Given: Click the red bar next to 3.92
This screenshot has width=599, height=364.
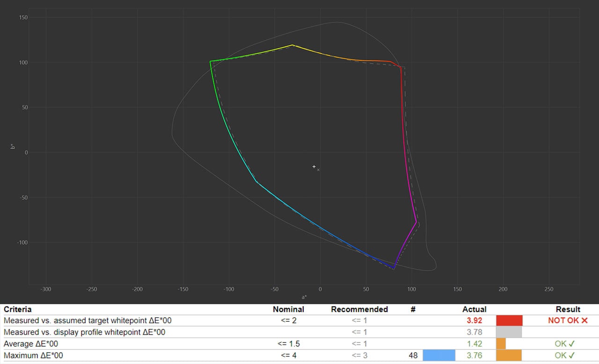Looking at the screenshot, I should click(509, 320).
